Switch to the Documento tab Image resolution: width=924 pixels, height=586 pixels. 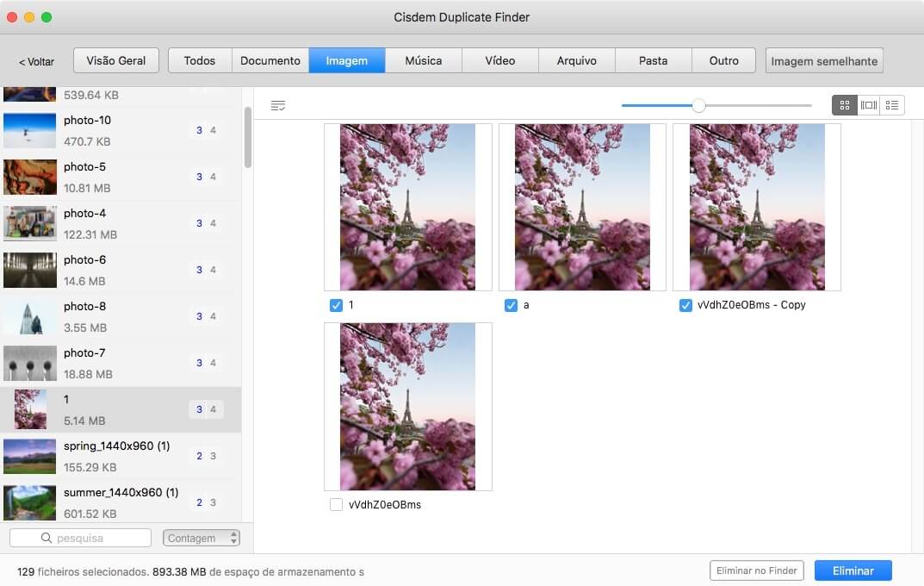click(x=270, y=60)
